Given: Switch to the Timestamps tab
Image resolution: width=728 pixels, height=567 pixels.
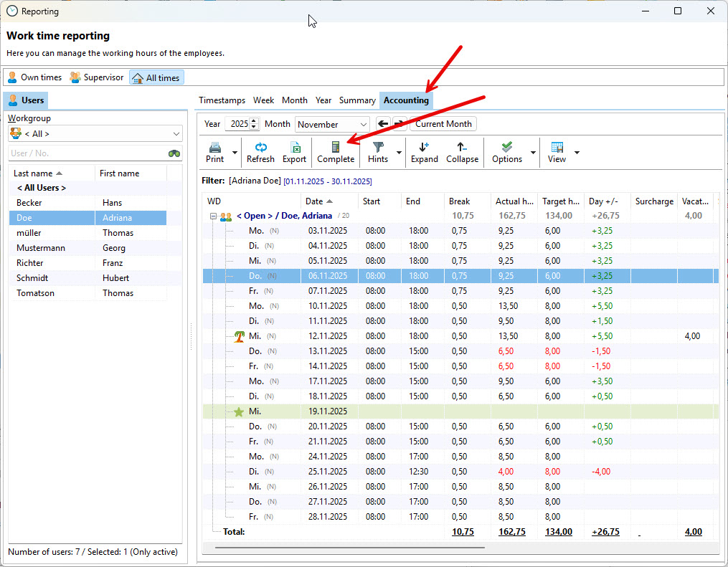Looking at the screenshot, I should (222, 100).
